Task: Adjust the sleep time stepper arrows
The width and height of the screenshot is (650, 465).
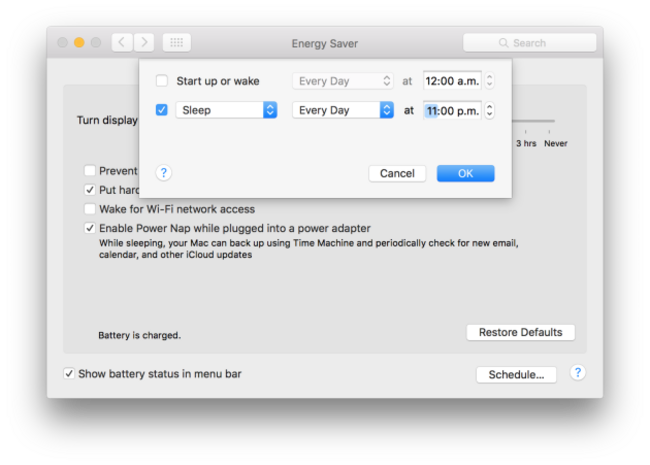Action: [x=488, y=110]
